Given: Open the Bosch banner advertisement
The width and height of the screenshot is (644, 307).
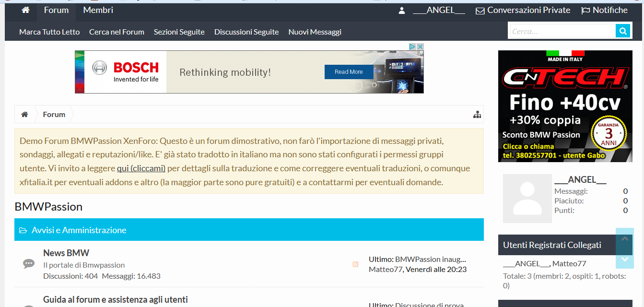Looking at the screenshot, I should coord(249,71).
